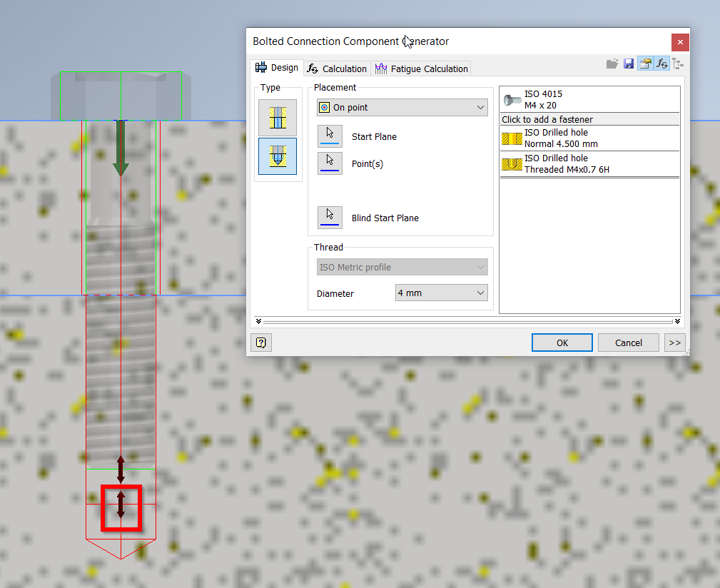Image resolution: width=720 pixels, height=588 pixels.
Task: Click to add a fastener row
Action: pyautogui.click(x=589, y=119)
